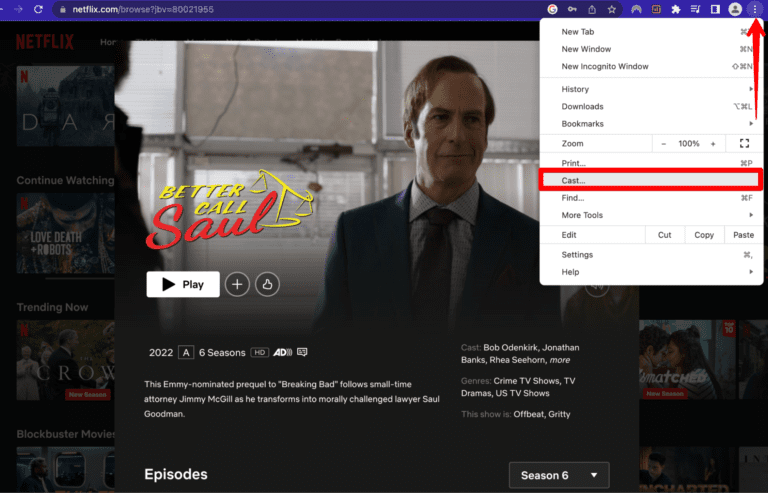Increase zoom with the plus button
Image resolution: width=768 pixels, height=493 pixels.
tap(713, 143)
